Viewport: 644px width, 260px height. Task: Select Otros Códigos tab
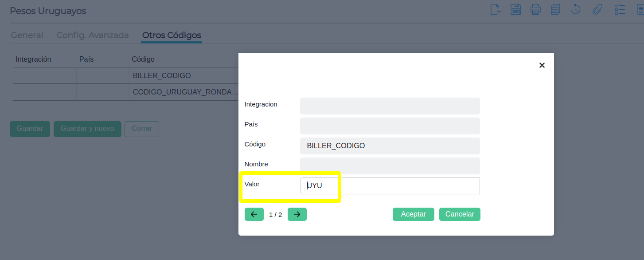[x=172, y=35]
